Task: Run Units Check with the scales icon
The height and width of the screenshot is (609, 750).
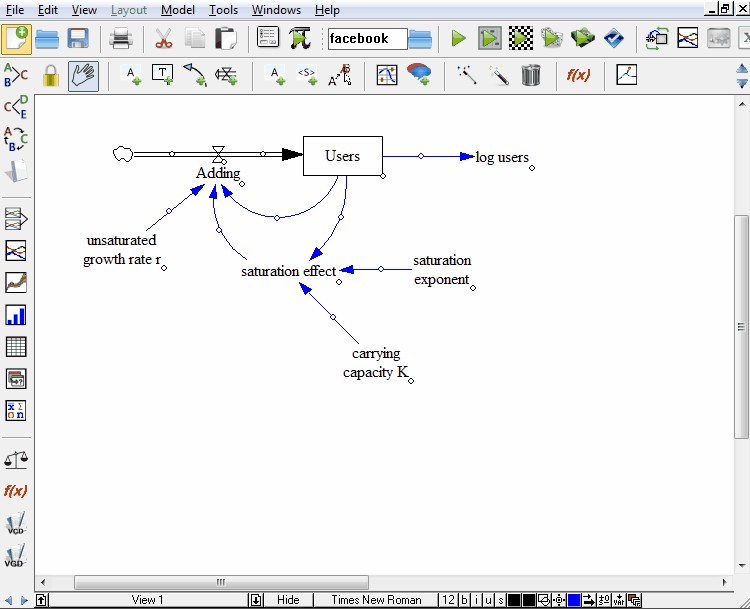Action: tap(16, 460)
